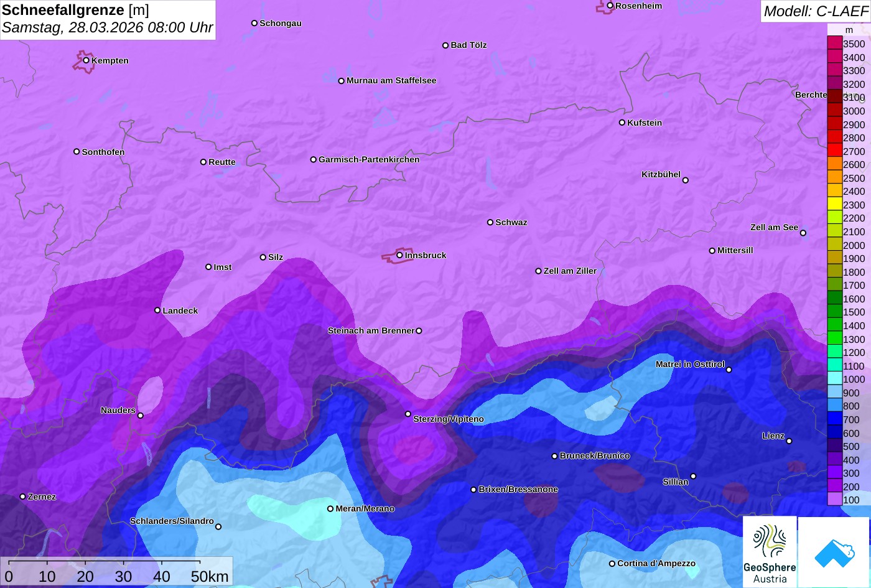The height and width of the screenshot is (588, 871).
Task: Click the Zell am Ziller marker dot
Action: [539, 271]
